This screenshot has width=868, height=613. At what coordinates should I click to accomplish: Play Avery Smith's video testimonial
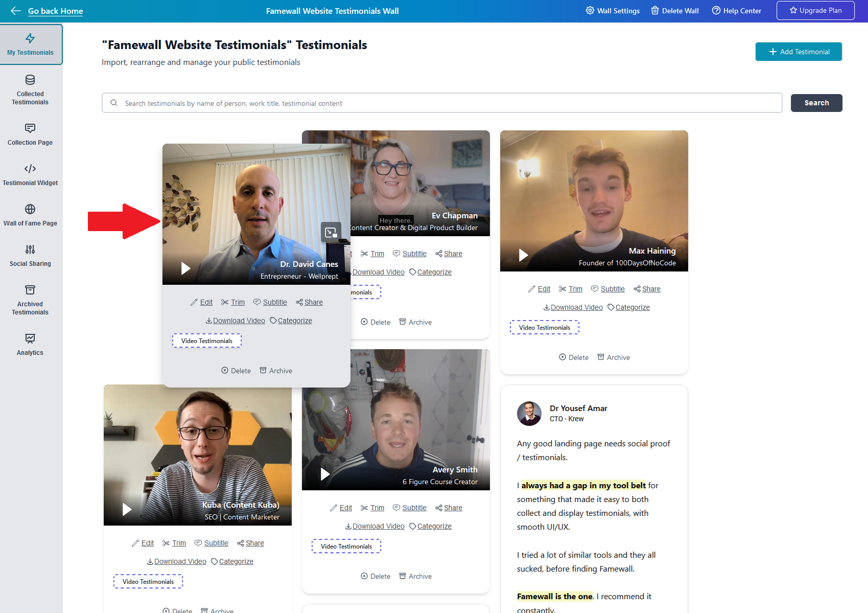click(325, 474)
